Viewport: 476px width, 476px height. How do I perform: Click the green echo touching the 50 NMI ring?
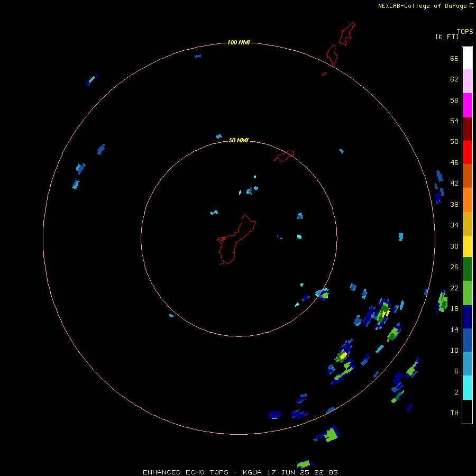pyautogui.click(x=323, y=294)
